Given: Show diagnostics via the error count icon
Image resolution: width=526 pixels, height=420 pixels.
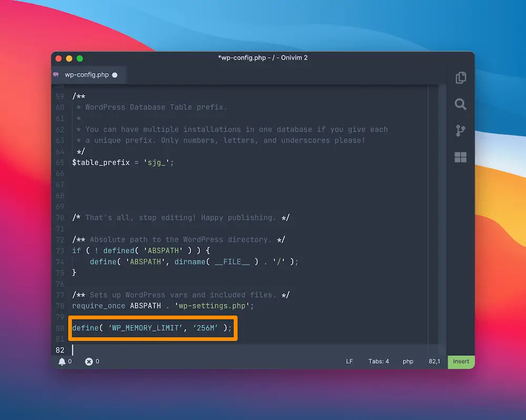Looking at the screenshot, I should coord(89,362).
